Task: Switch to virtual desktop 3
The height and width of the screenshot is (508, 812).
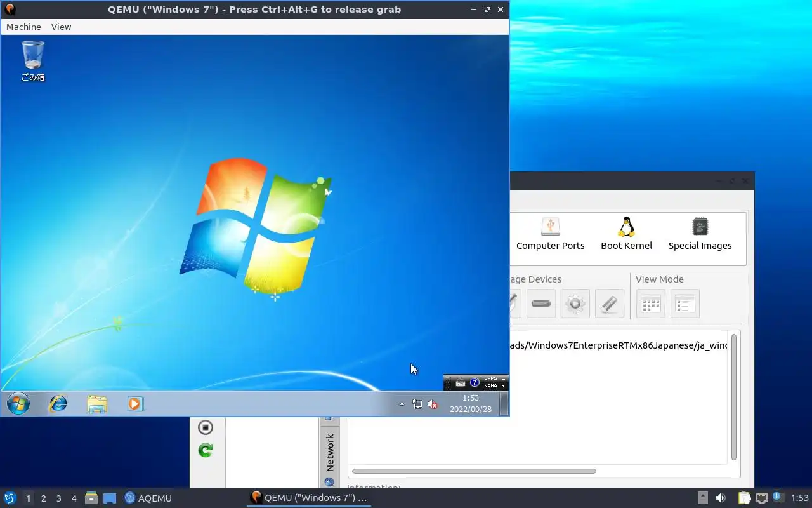Action: pos(58,498)
